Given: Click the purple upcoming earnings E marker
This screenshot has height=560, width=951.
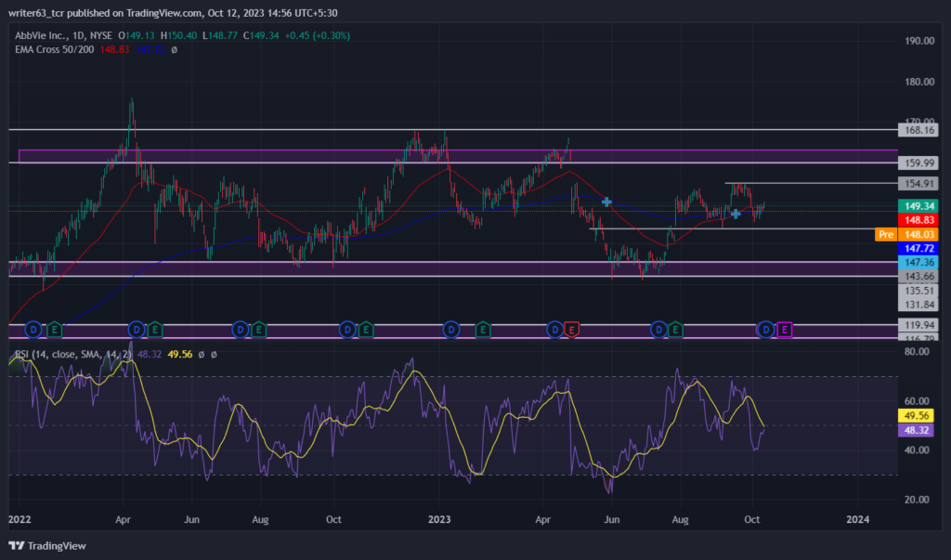Looking at the screenshot, I should click(785, 330).
